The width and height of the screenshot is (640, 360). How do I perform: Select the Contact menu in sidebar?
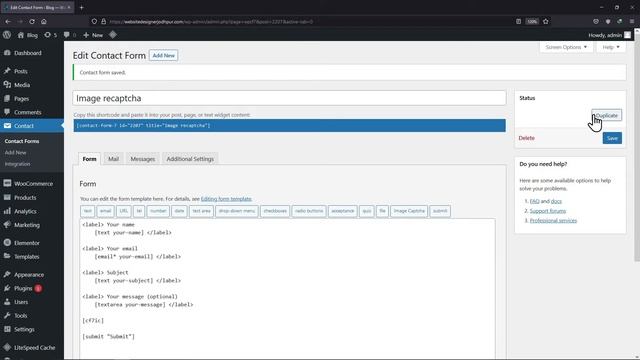click(32, 126)
